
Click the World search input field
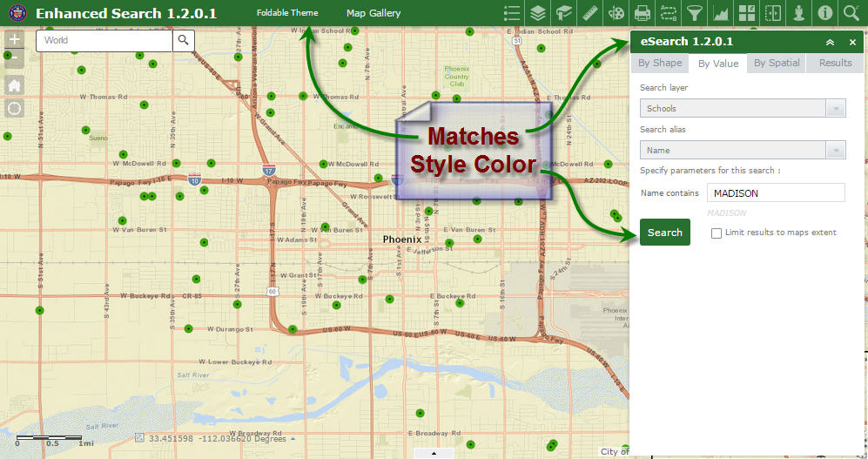[x=104, y=40]
